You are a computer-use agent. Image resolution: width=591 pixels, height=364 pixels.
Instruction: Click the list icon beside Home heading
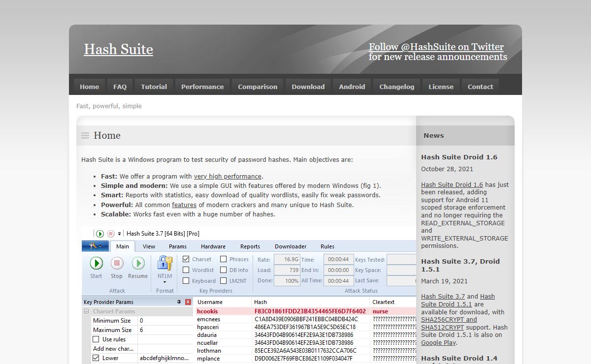point(85,136)
